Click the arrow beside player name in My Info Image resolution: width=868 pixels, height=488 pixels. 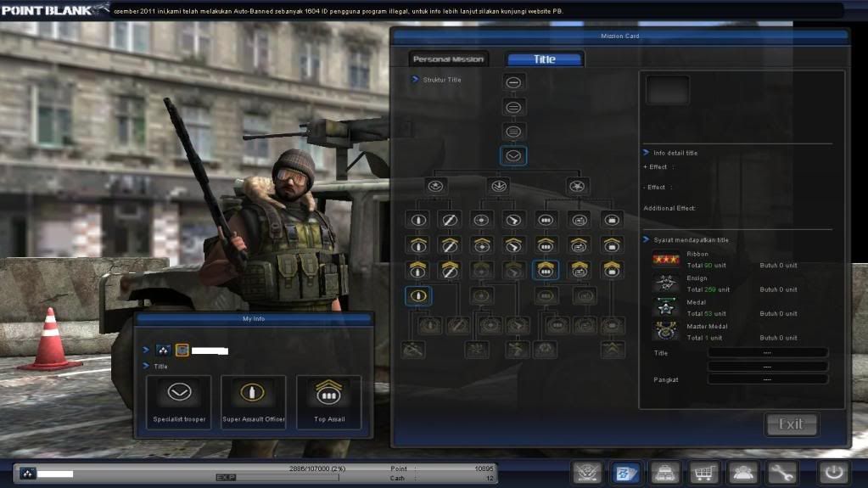[146, 350]
